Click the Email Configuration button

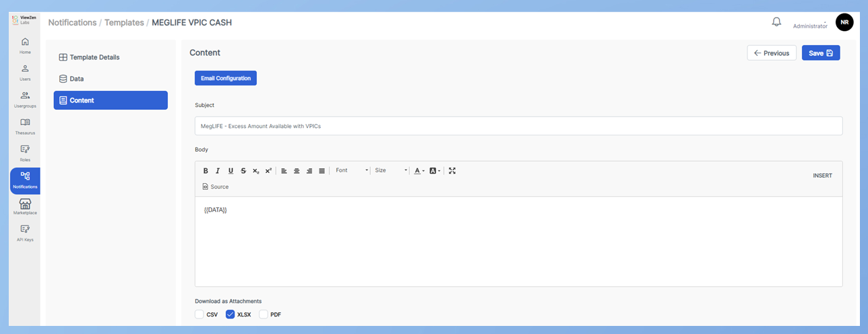(x=226, y=78)
